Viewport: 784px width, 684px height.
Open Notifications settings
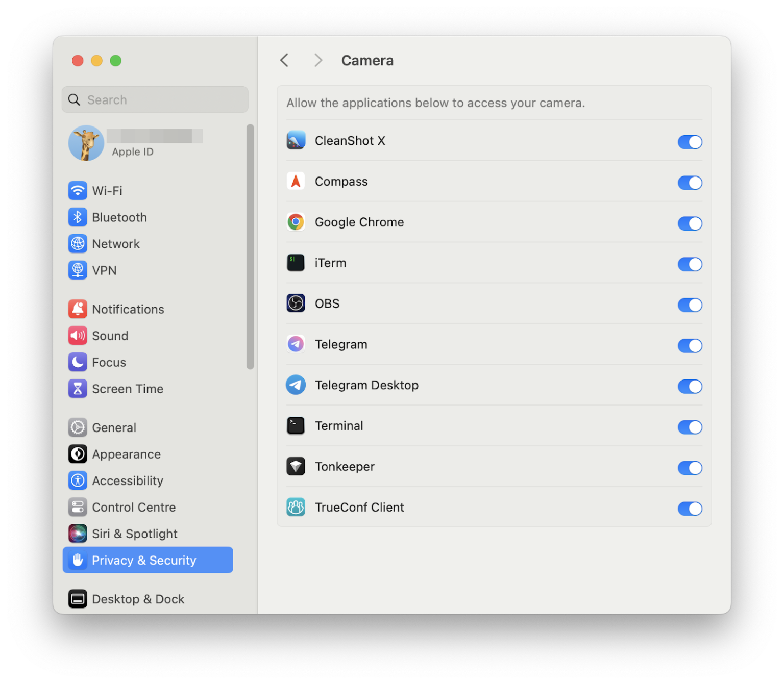[128, 309]
